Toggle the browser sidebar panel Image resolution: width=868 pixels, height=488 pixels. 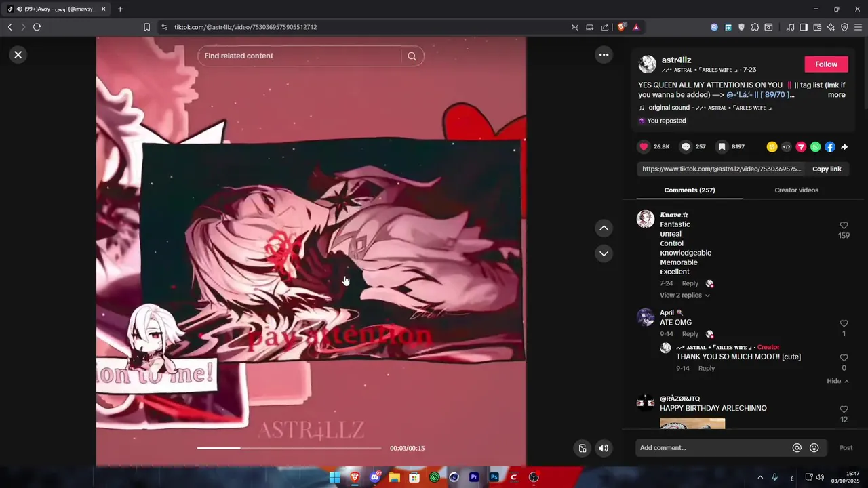804,27
